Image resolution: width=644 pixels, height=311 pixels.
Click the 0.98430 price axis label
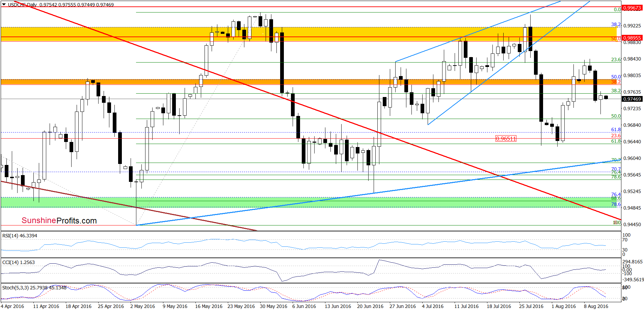click(632, 59)
